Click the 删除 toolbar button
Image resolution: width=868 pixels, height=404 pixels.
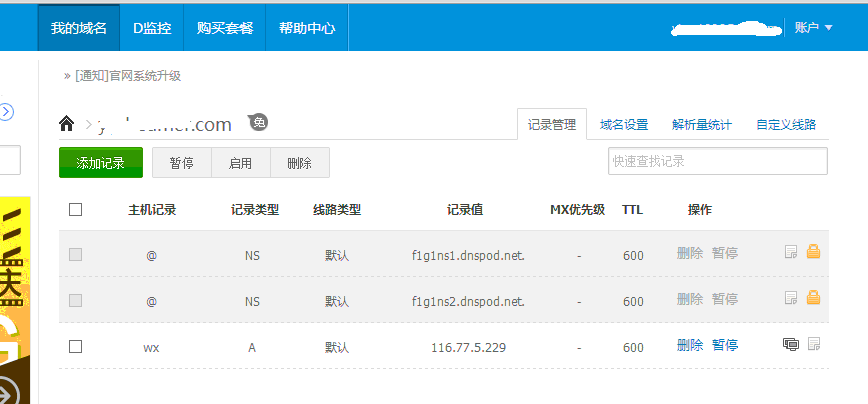[300, 163]
